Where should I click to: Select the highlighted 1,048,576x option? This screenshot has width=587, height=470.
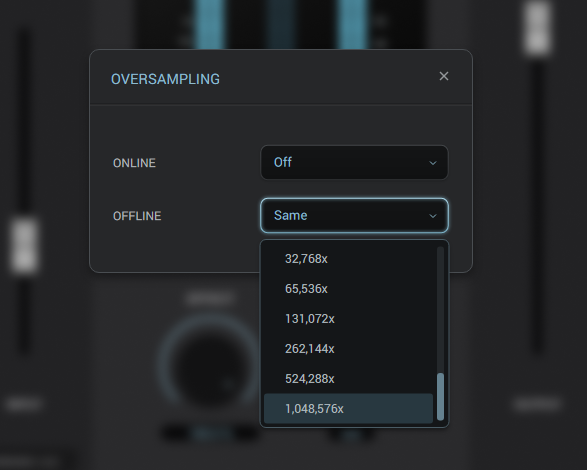click(348, 409)
